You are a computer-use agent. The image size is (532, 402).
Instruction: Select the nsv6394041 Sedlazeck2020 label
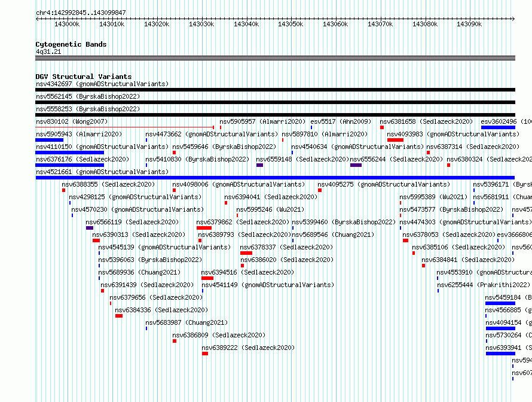271,197
